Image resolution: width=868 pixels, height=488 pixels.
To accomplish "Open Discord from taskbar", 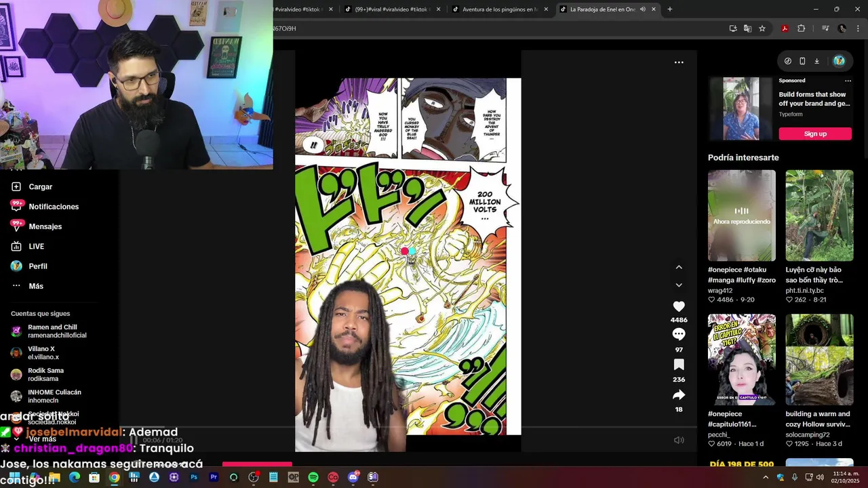I will coord(353,477).
